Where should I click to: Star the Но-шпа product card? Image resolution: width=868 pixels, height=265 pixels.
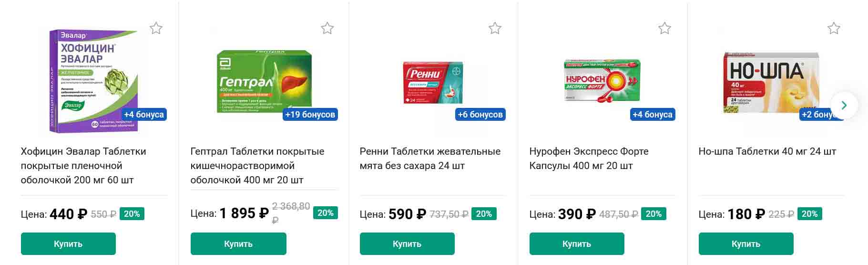click(x=834, y=28)
